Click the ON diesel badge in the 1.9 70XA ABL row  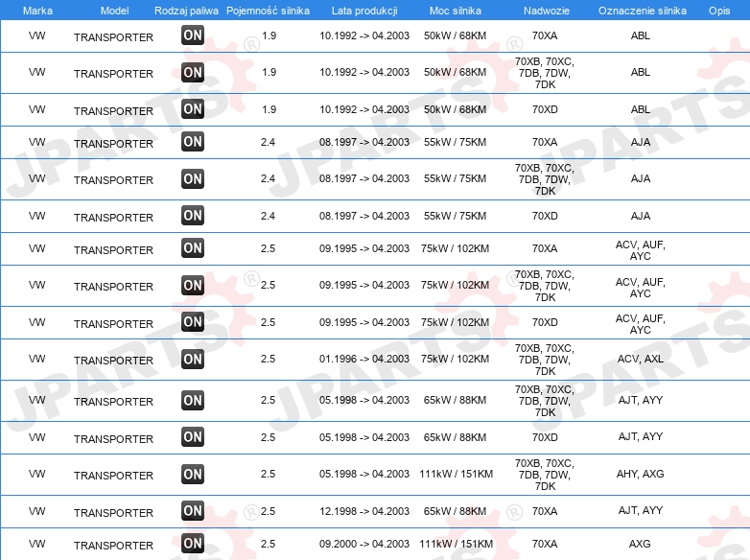193,35
